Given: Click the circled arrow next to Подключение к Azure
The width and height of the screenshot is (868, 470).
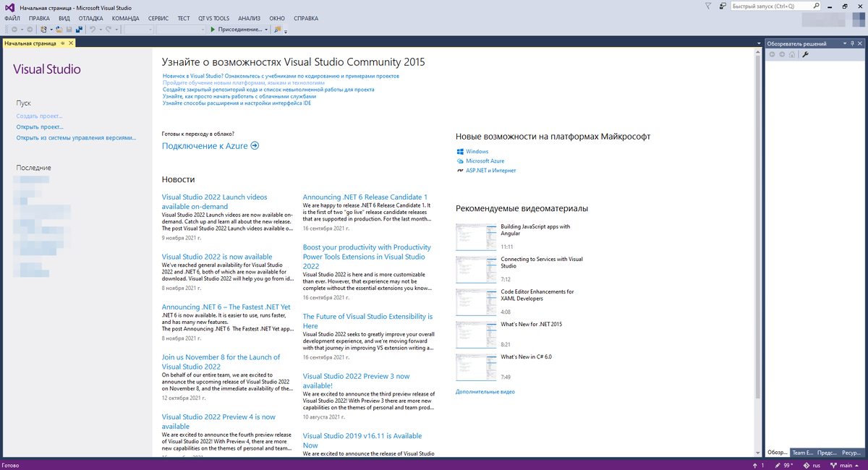Looking at the screenshot, I should click(x=255, y=146).
